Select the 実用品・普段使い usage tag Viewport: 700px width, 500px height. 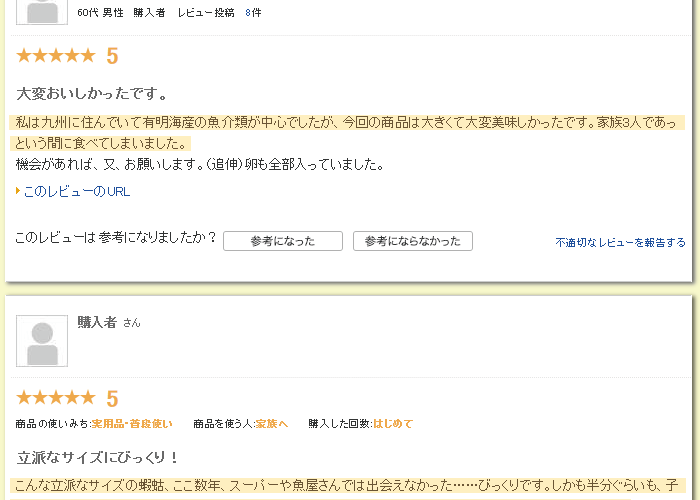click(x=132, y=424)
